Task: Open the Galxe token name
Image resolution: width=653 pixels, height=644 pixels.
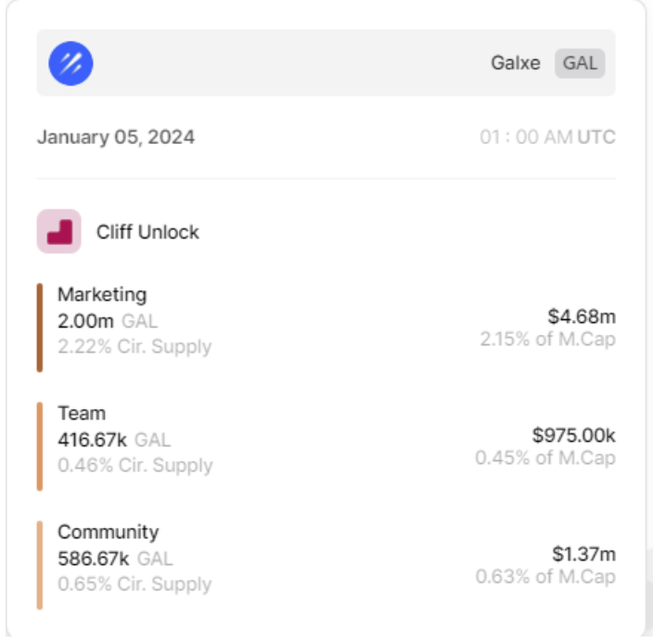Action: [516, 63]
